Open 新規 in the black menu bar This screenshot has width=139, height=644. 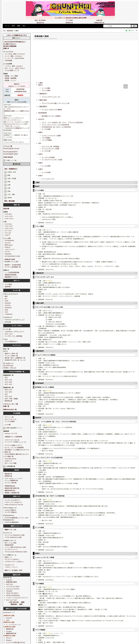(13, 26)
